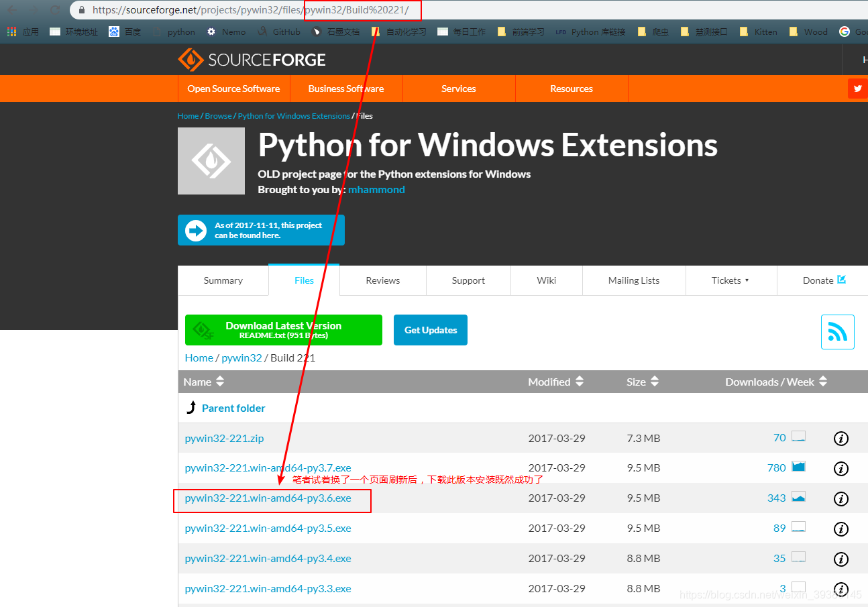Click the RSS feed icon

[837, 332]
